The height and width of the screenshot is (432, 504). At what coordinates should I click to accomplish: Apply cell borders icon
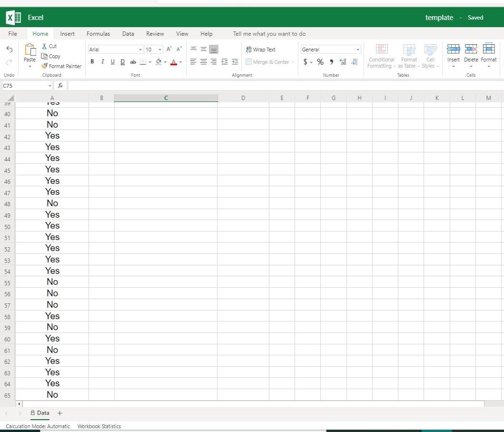[x=143, y=62]
